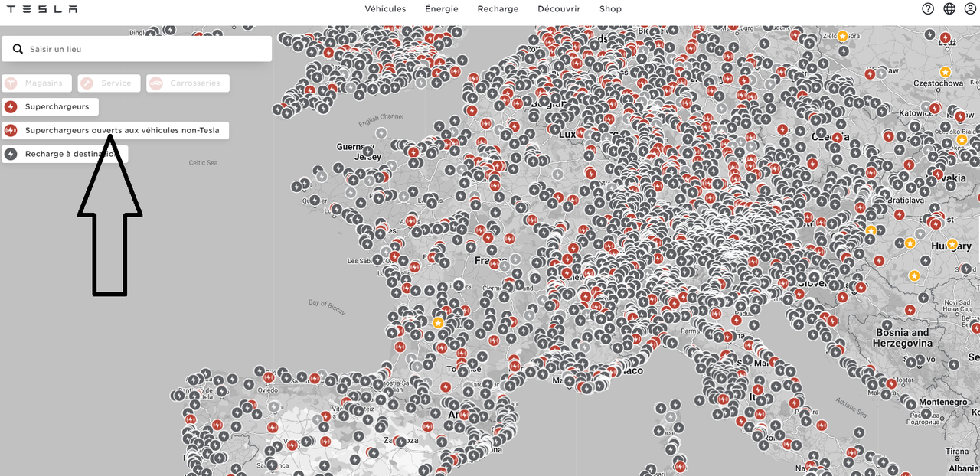This screenshot has height=476, width=980.
Task: Toggle the Recharge à destination filter
Action: click(65, 154)
